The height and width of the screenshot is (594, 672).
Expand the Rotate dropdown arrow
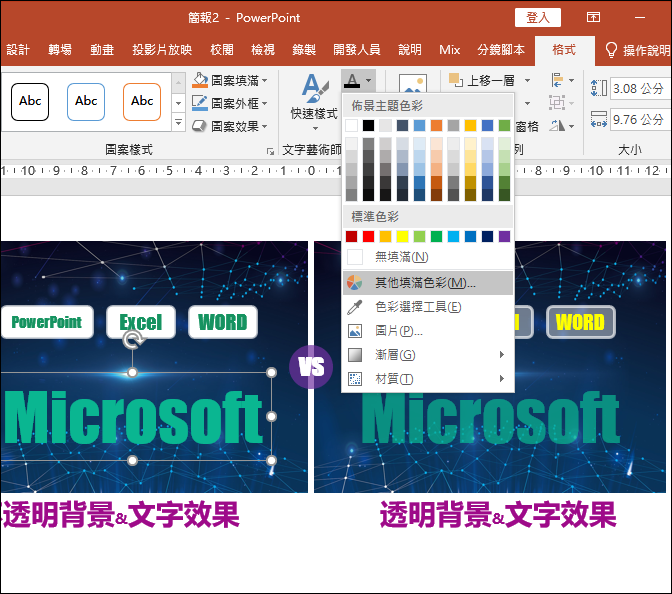[x=571, y=126]
